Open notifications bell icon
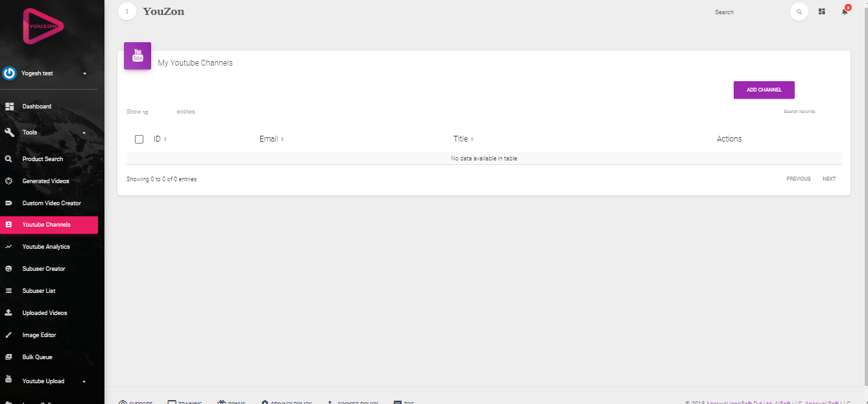The width and height of the screenshot is (868, 404). pyautogui.click(x=845, y=11)
